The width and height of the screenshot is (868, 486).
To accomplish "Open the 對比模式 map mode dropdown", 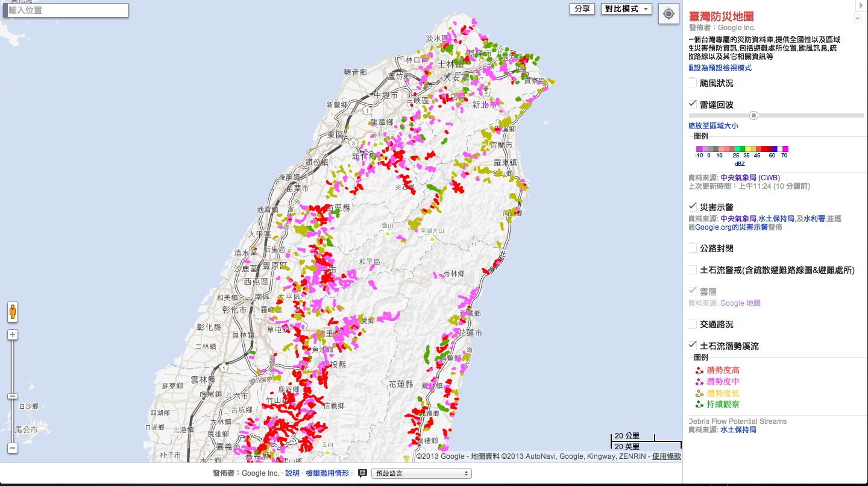I will tap(626, 9).
